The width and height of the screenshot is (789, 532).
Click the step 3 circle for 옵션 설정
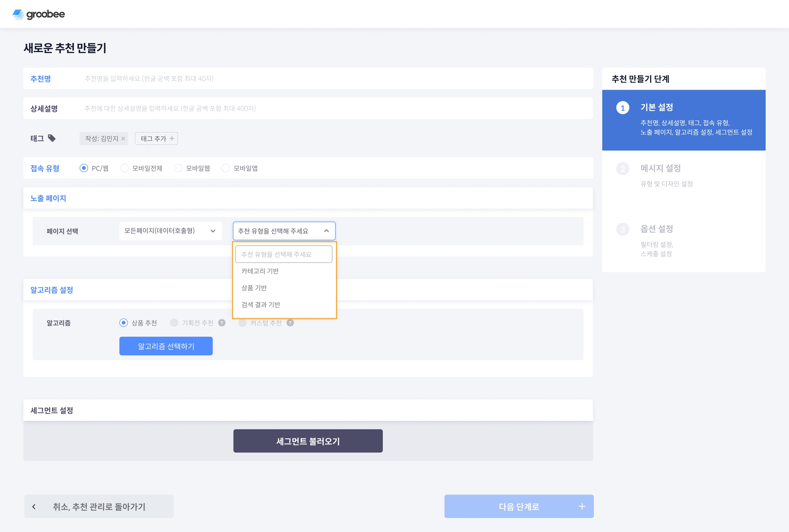tap(623, 229)
